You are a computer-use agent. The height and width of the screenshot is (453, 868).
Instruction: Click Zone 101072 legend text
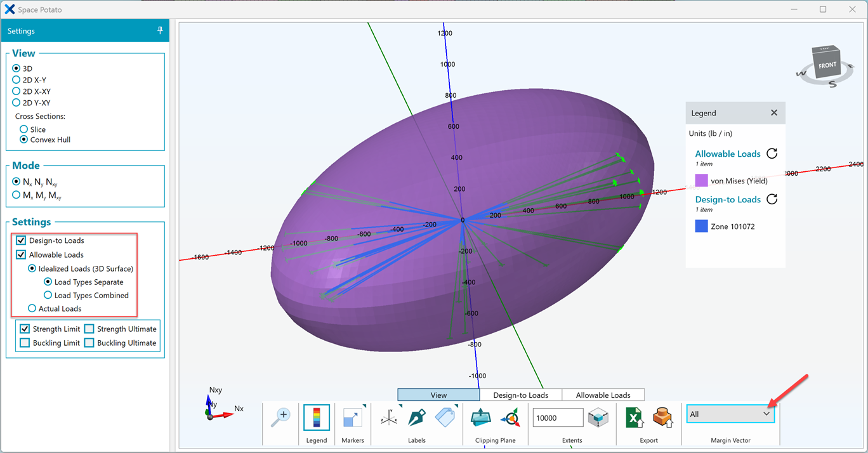click(733, 226)
